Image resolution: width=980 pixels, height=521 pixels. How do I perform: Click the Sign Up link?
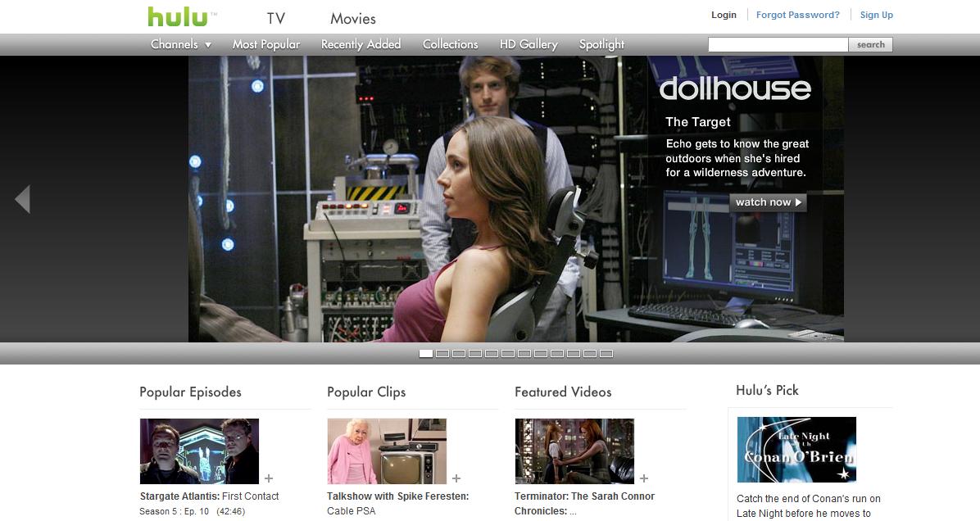[x=876, y=15]
